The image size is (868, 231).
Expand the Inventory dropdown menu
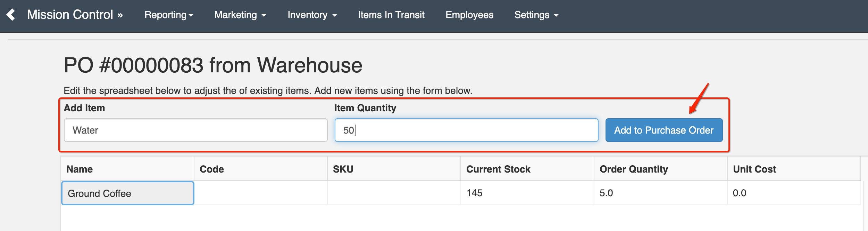pyautogui.click(x=312, y=15)
